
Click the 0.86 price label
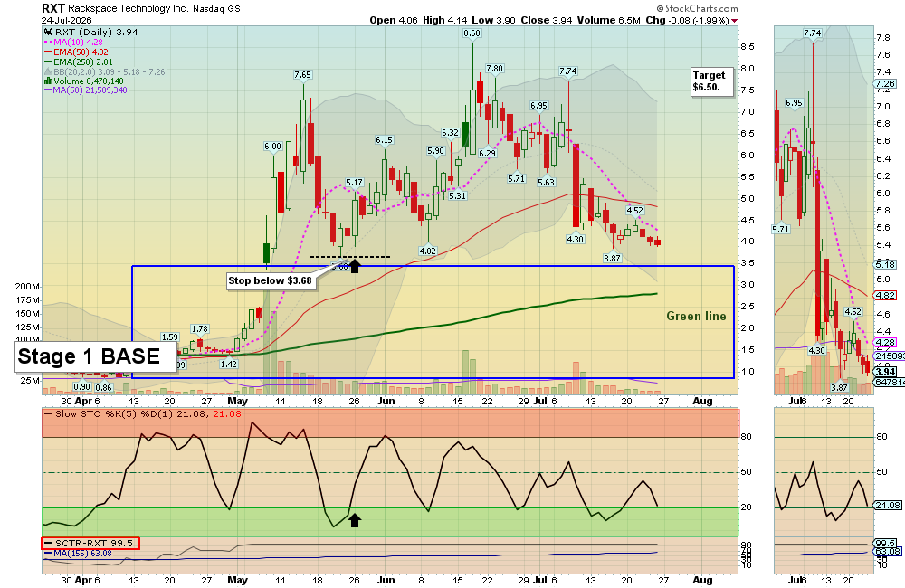click(103, 387)
